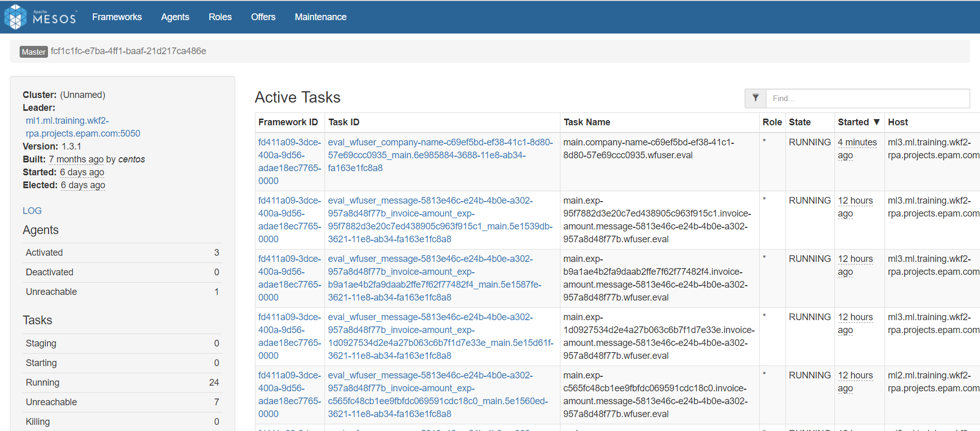Open the Frameworks page

point(117,17)
